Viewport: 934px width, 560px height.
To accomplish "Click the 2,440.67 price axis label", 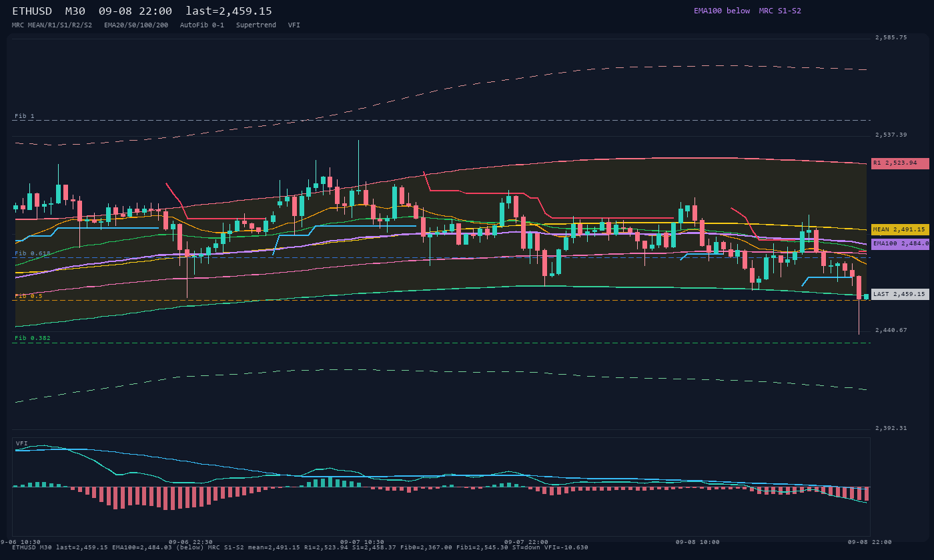I will [x=891, y=330].
